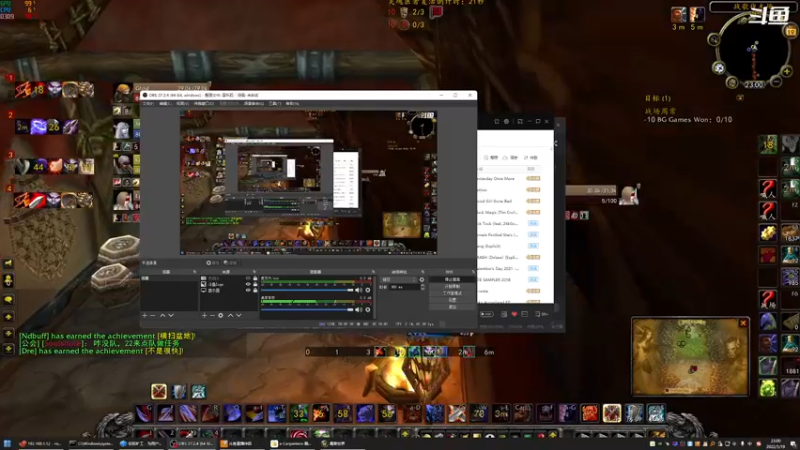
Task: Zoom in game minimap with plus button
Action: pos(787,71)
